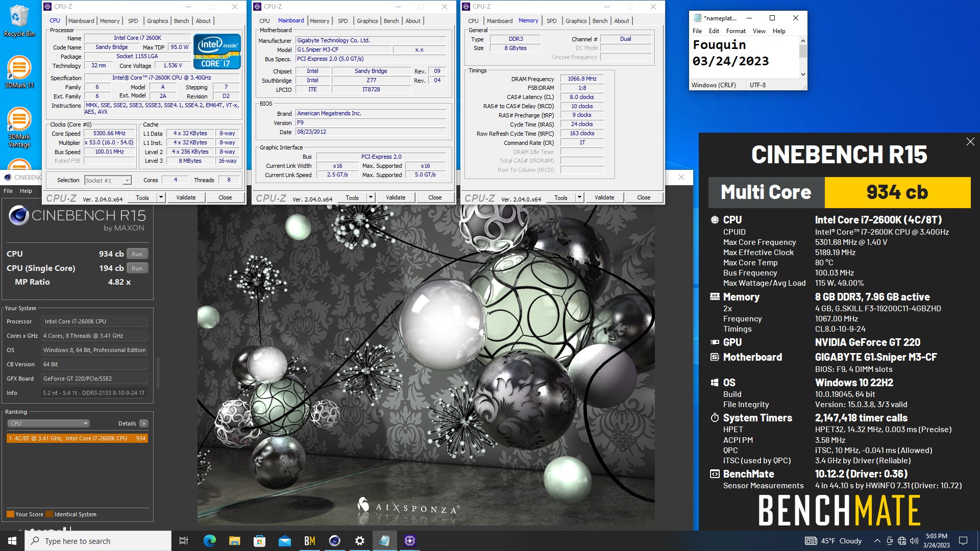Open Socket #1 selection dropdown

(x=108, y=180)
